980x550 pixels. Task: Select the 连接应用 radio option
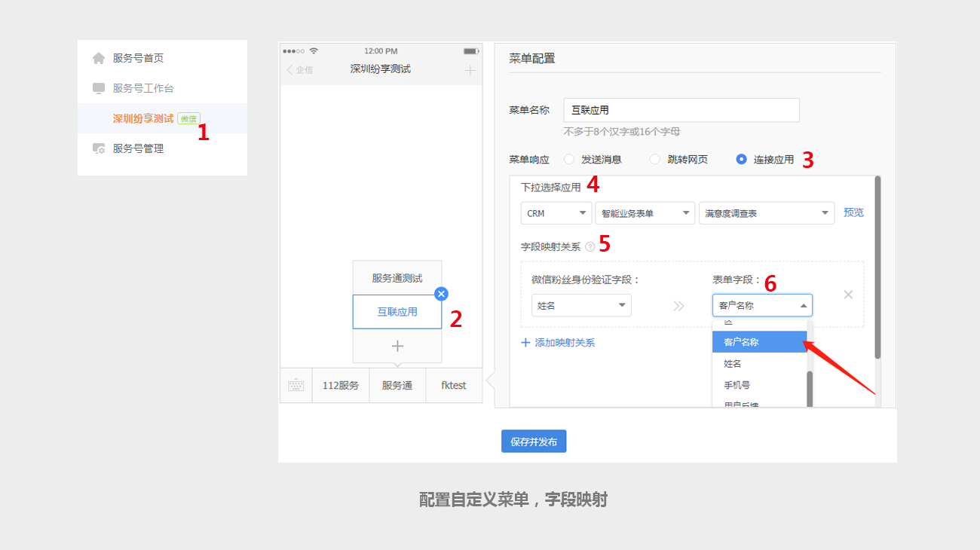click(x=741, y=160)
